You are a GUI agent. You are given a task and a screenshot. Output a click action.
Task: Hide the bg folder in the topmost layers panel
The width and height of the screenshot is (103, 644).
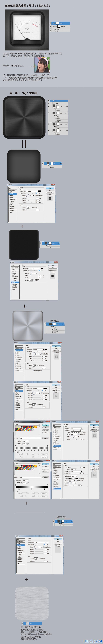tap(50, 31)
